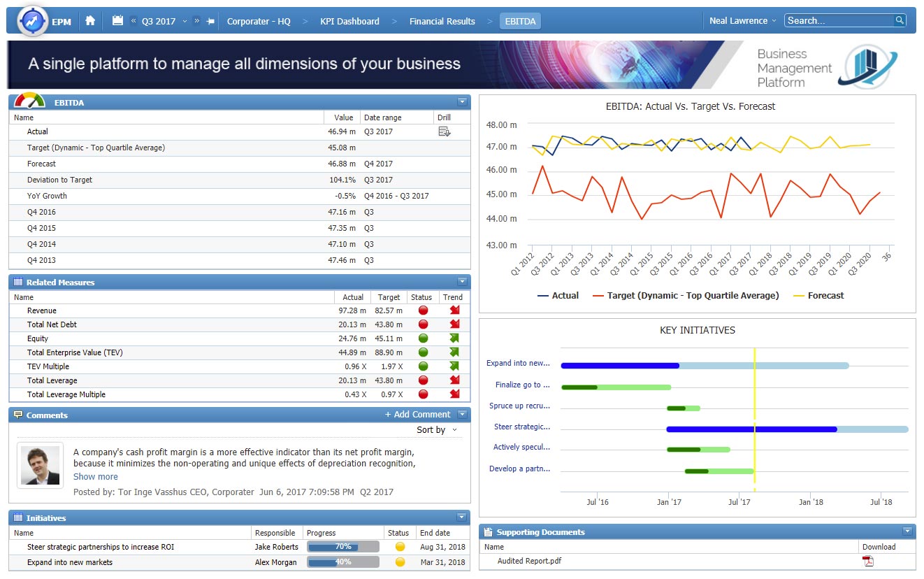Open the Actual row drill icon
The image size is (924, 579).
pos(444,131)
